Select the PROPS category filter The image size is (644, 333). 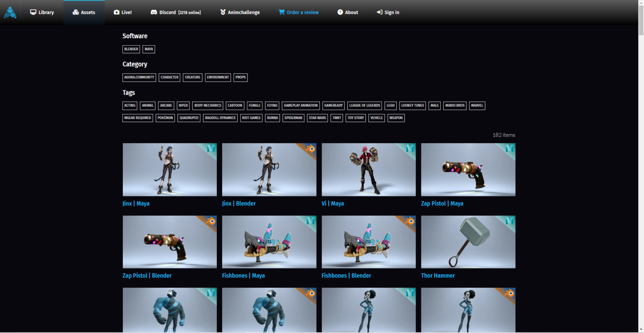[x=240, y=77]
